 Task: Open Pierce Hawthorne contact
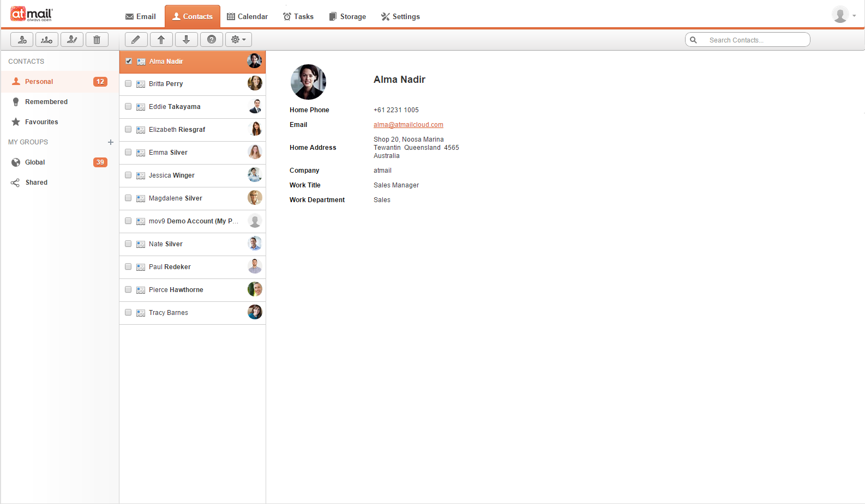click(193, 290)
